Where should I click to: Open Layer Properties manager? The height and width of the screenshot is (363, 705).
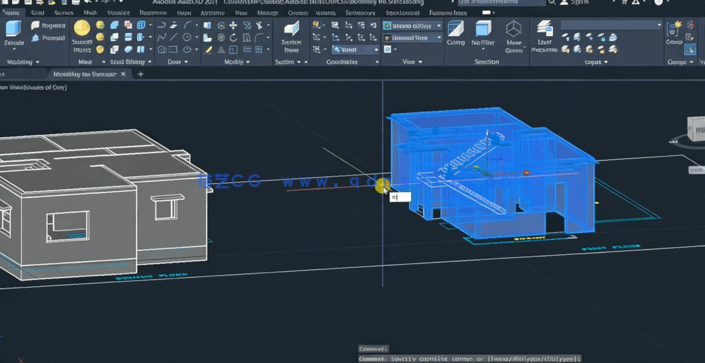tap(544, 36)
